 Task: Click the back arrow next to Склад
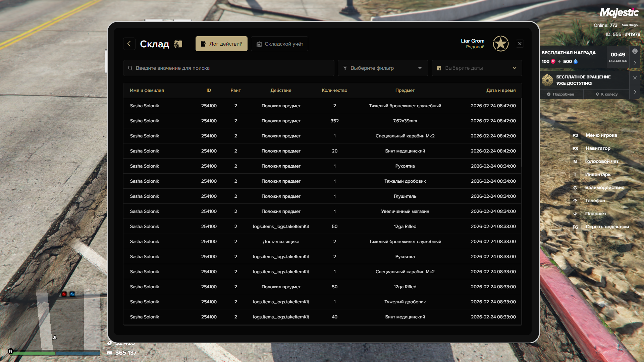[x=129, y=44]
